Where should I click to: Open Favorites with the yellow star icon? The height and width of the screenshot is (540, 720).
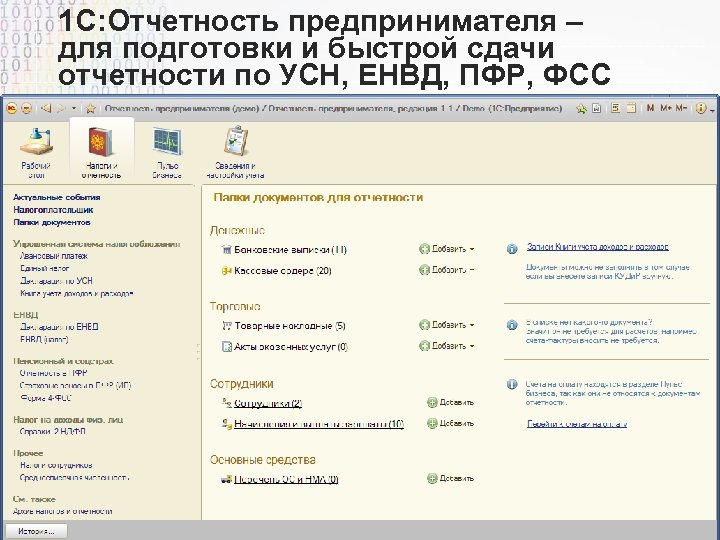90,109
